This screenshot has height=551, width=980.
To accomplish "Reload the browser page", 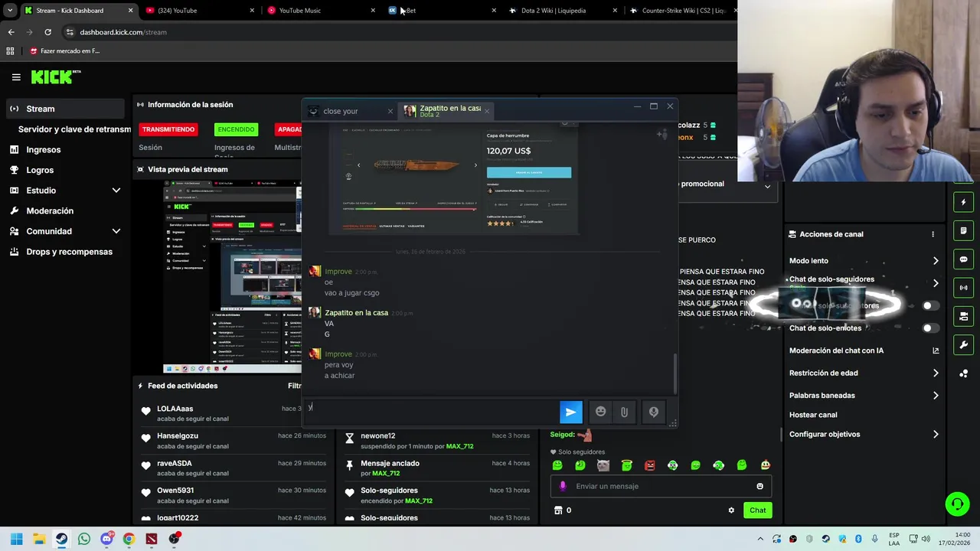I will (47, 32).
